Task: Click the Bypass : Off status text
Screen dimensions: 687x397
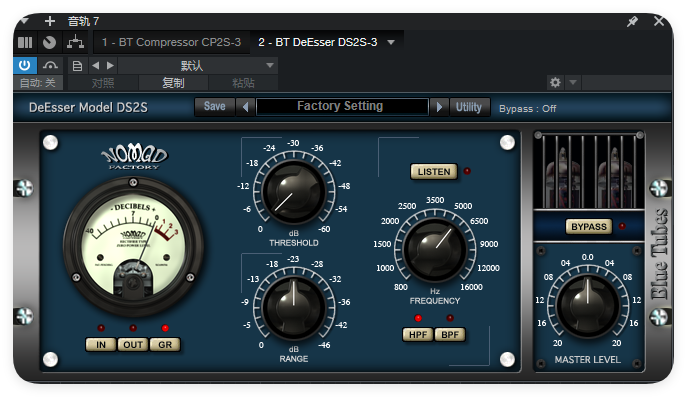Action: tap(528, 109)
